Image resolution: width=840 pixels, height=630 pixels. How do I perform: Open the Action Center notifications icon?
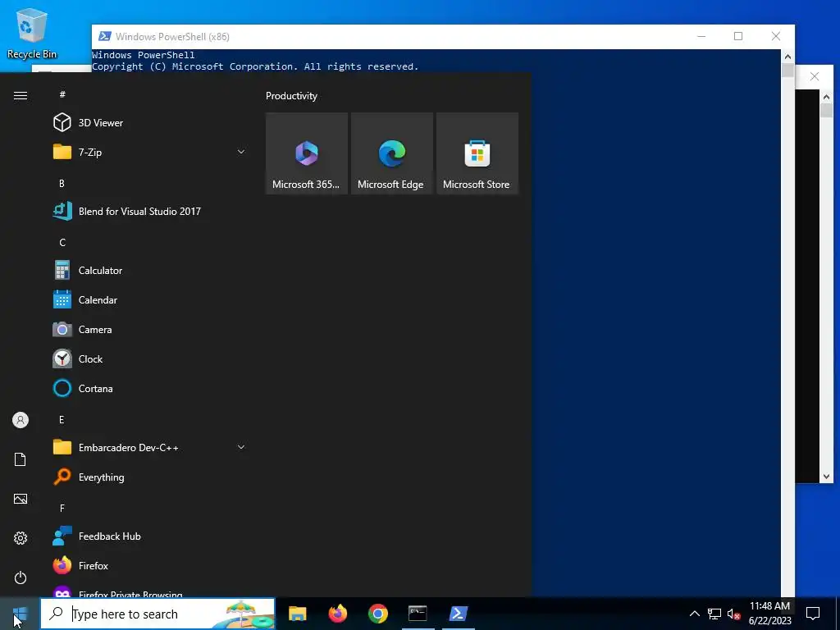813,614
